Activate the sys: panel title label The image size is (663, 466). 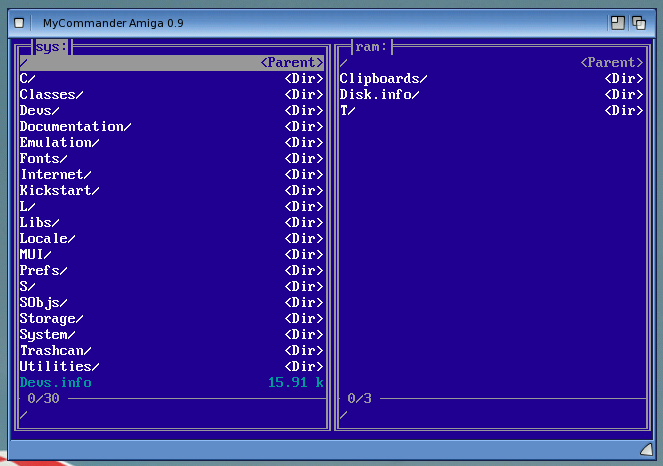pos(51,47)
